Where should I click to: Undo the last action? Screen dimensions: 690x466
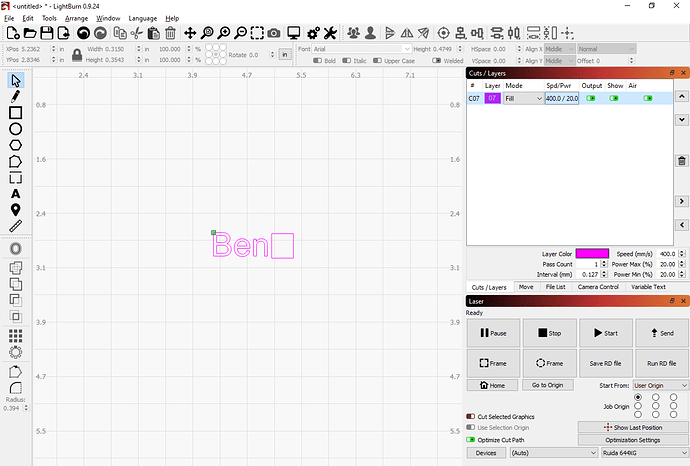[x=83, y=33]
